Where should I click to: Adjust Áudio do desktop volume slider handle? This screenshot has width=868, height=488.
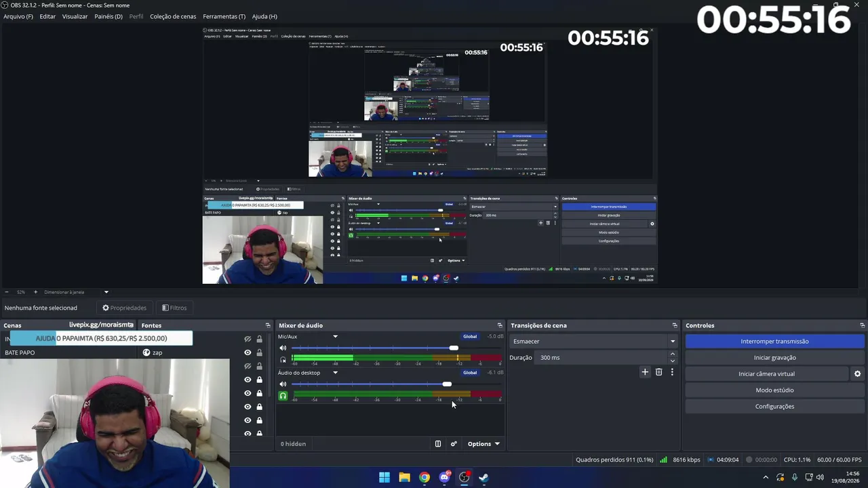point(447,384)
